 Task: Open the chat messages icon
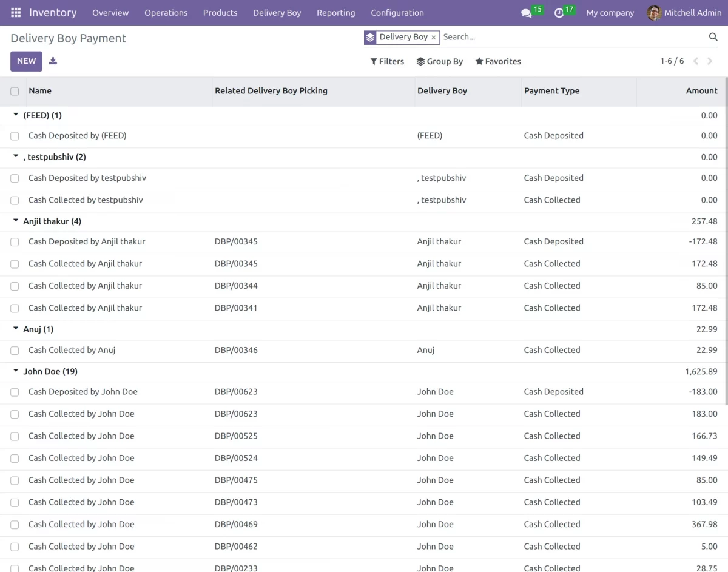click(x=526, y=13)
